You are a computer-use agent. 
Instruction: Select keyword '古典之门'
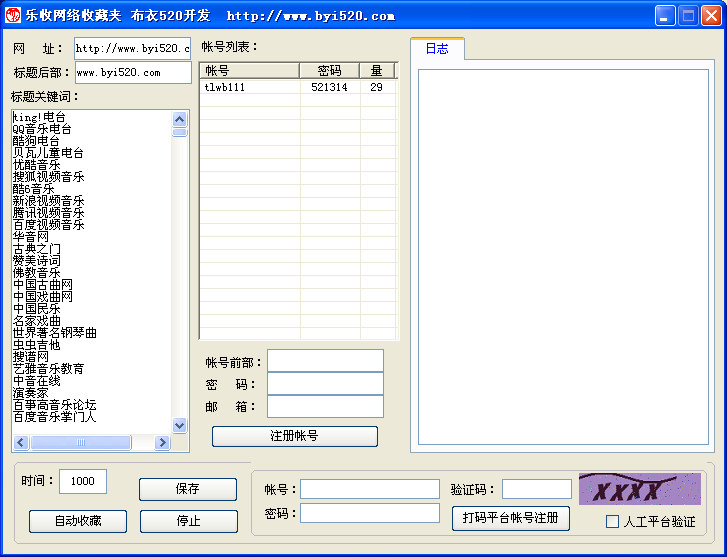click(36, 249)
